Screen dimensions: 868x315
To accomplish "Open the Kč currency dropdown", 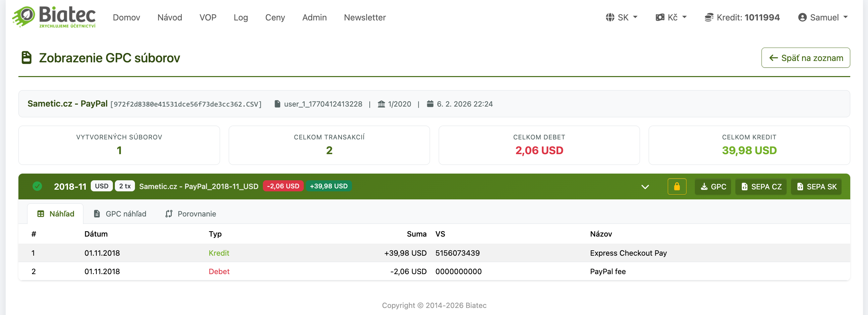I will [x=671, y=17].
